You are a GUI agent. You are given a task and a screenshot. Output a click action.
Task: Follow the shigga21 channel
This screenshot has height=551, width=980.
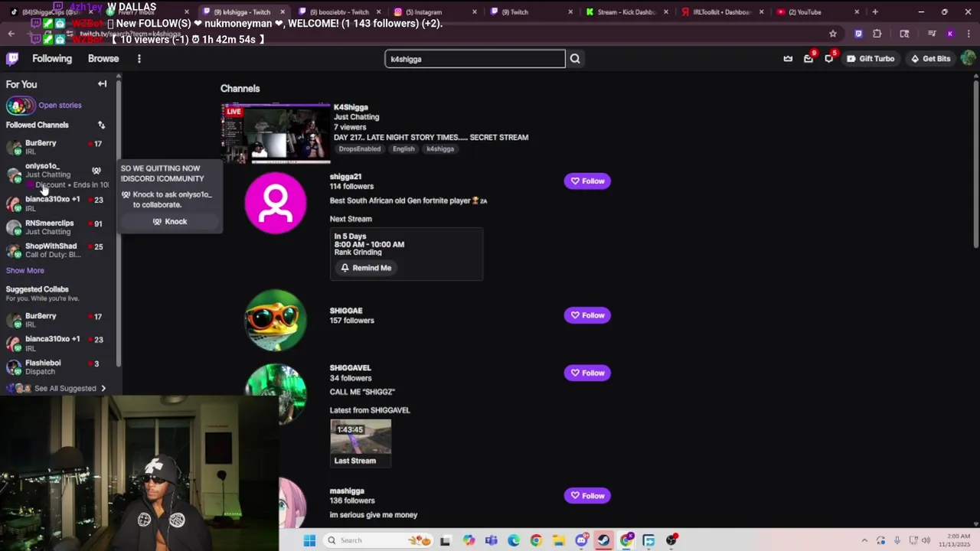(587, 181)
